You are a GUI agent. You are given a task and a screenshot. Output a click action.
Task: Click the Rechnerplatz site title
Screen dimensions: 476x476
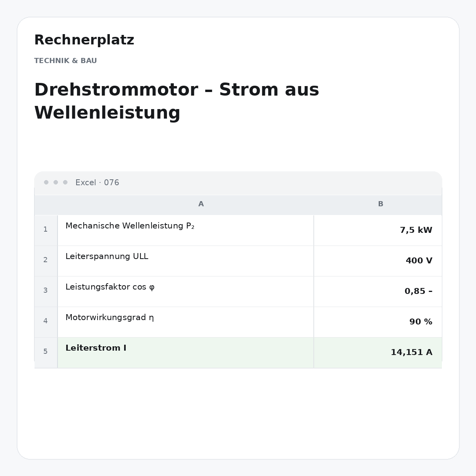pos(84,40)
